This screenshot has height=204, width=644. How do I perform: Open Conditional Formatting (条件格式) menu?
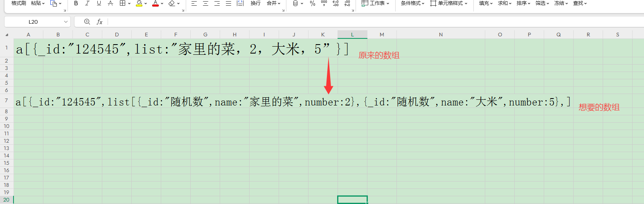(x=412, y=3)
